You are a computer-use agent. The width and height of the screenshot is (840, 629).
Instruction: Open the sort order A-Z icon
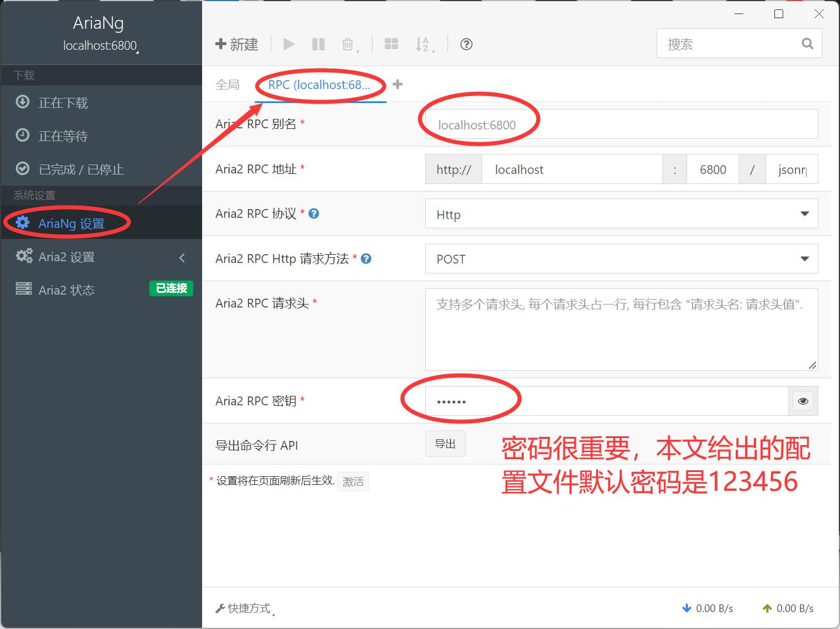(x=423, y=45)
